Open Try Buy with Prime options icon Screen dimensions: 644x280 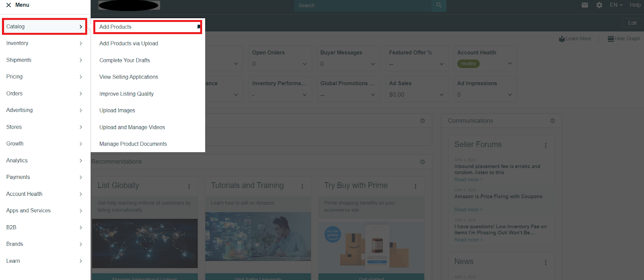click(x=415, y=187)
